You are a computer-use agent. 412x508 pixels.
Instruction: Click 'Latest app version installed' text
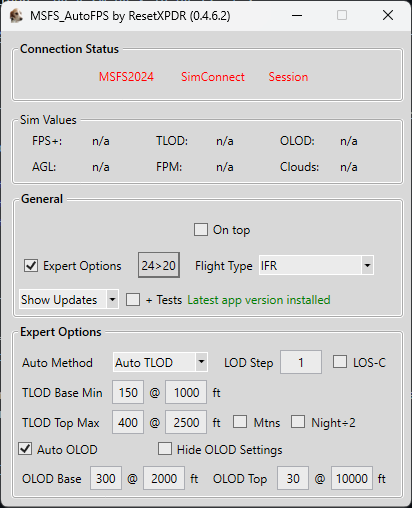(259, 300)
